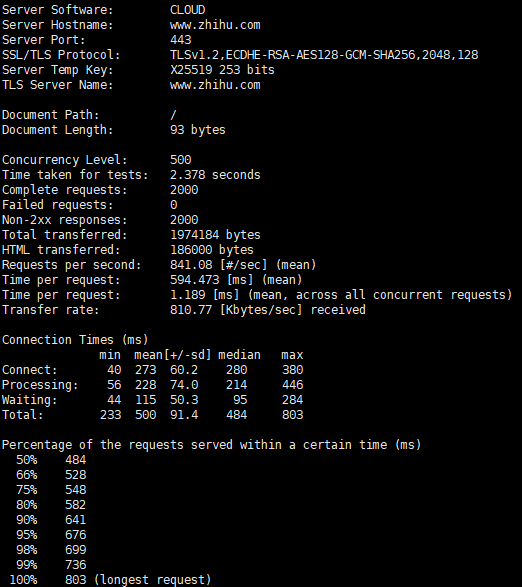Click the 2.378 seconds time value
The width and height of the screenshot is (522, 587).
point(215,175)
